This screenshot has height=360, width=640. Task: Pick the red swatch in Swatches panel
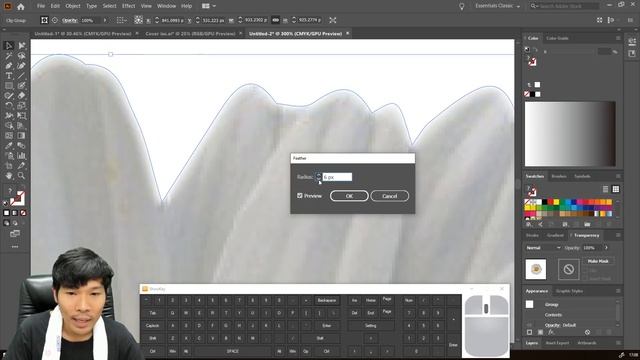(550, 202)
